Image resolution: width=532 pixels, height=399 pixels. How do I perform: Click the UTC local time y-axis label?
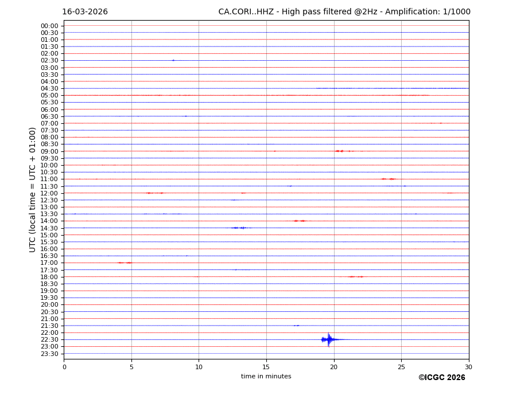33,189
